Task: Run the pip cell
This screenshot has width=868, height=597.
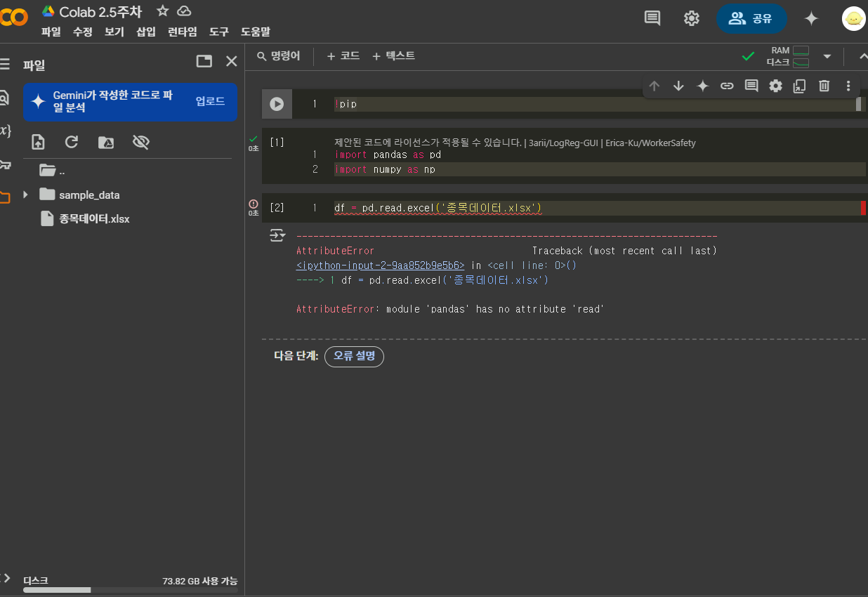Action: pos(277,104)
